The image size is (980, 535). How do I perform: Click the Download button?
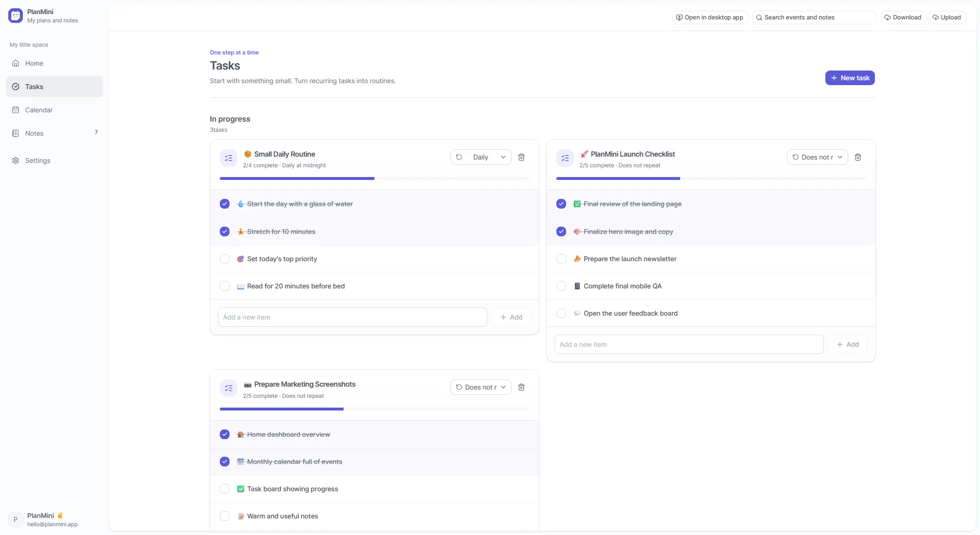pyautogui.click(x=903, y=18)
